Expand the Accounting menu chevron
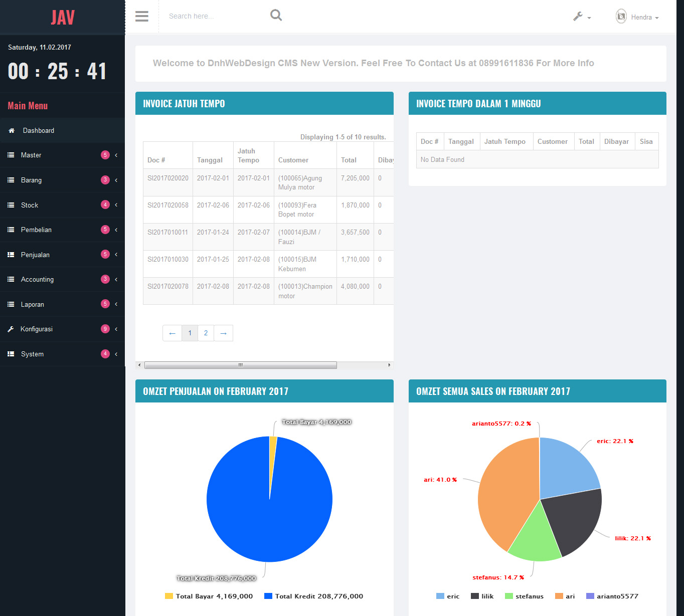 116,279
